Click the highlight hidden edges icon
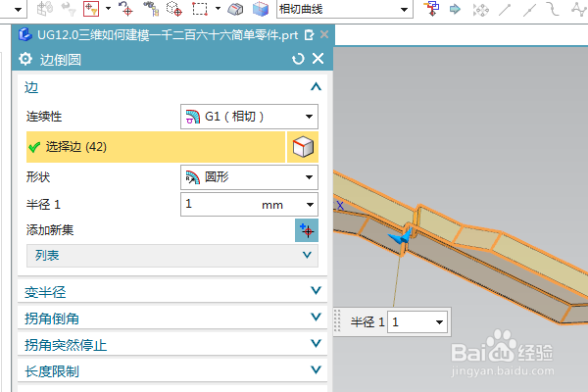Image resolution: width=588 pixels, height=392 pixels. 235,9
